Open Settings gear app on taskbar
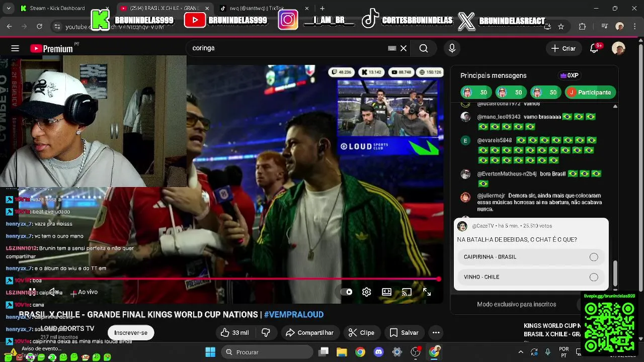644x362 pixels. [x=397, y=352]
